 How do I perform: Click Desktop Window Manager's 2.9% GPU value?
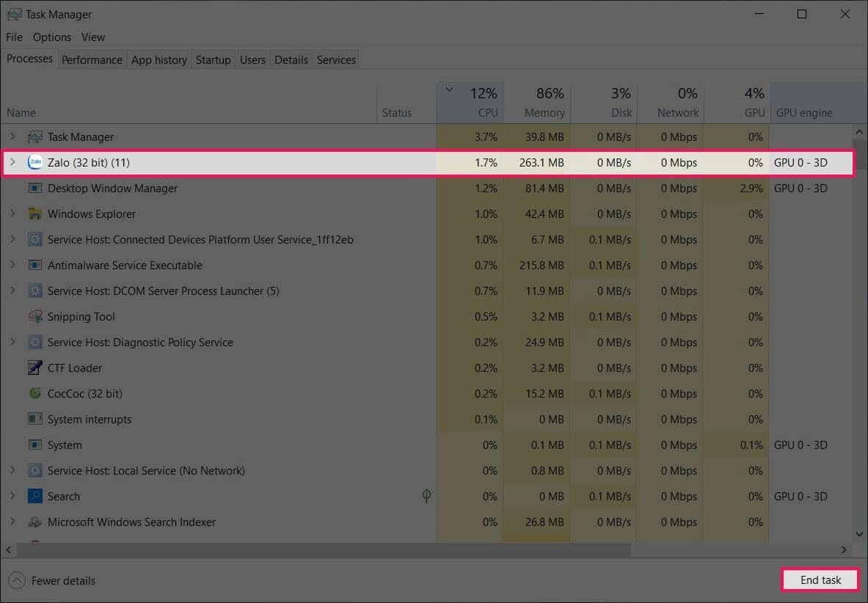tap(751, 188)
